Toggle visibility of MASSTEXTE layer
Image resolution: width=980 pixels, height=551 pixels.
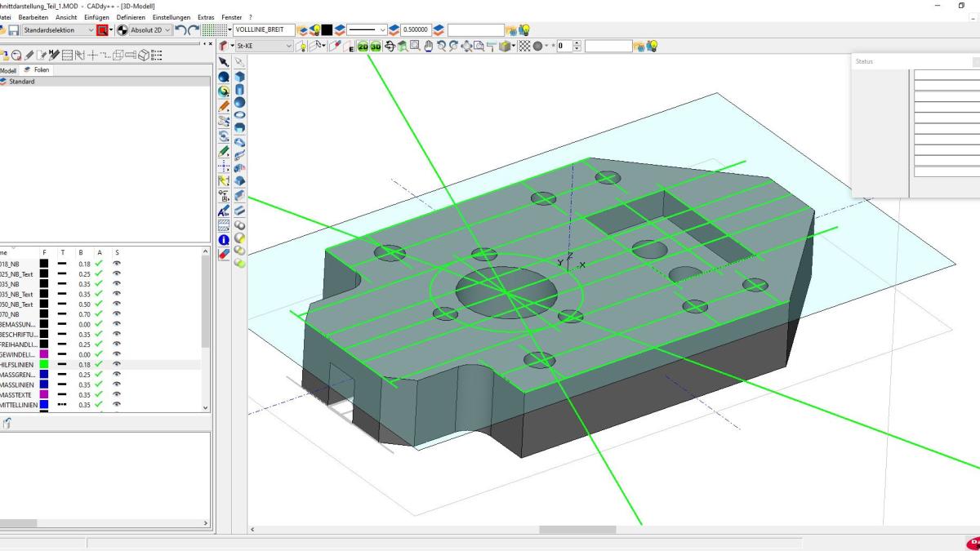(117, 394)
